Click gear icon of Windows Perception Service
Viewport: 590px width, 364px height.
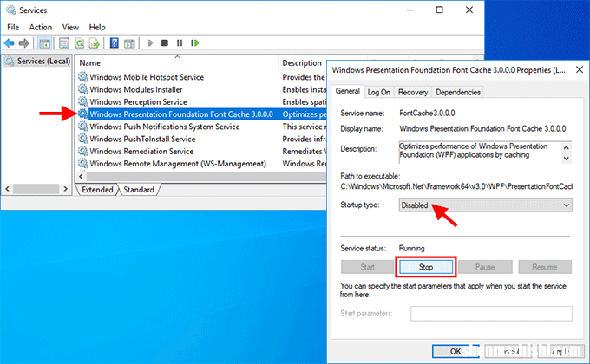pos(83,101)
